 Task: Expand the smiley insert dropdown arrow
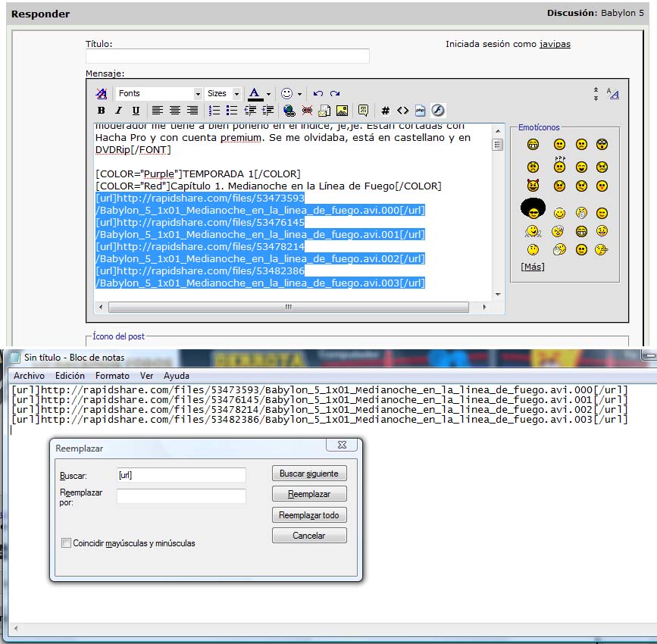[x=299, y=94]
